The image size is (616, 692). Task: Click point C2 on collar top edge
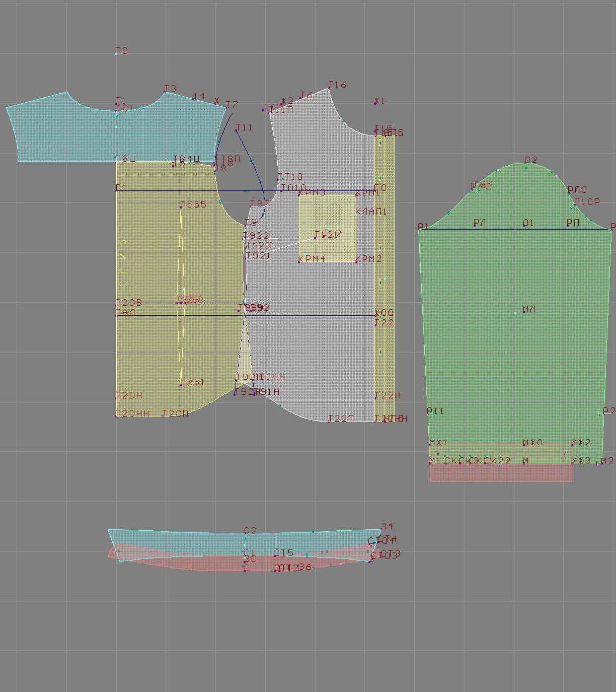[245, 533]
